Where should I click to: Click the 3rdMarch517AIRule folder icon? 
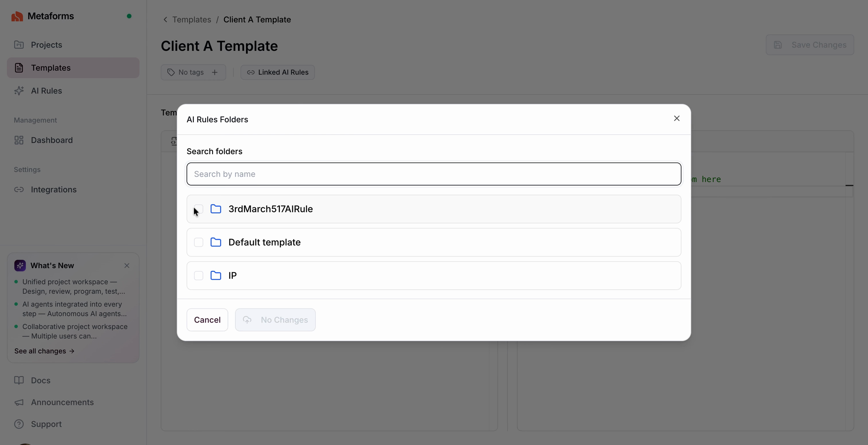point(215,209)
